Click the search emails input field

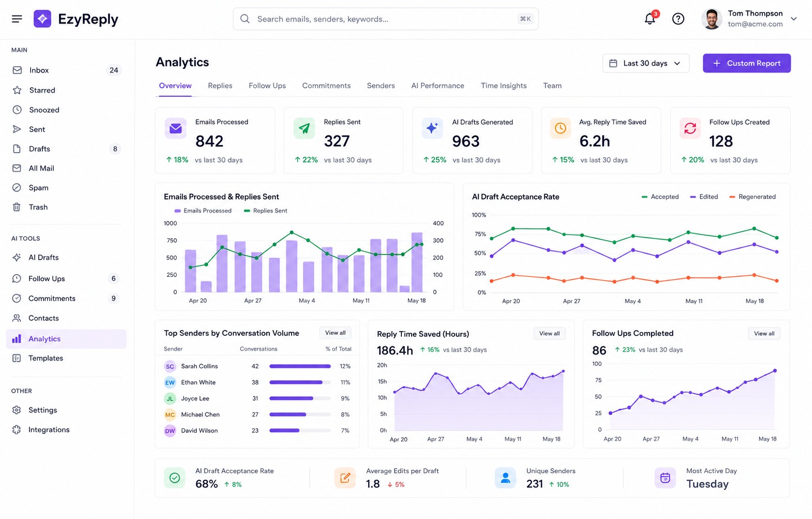coord(385,19)
